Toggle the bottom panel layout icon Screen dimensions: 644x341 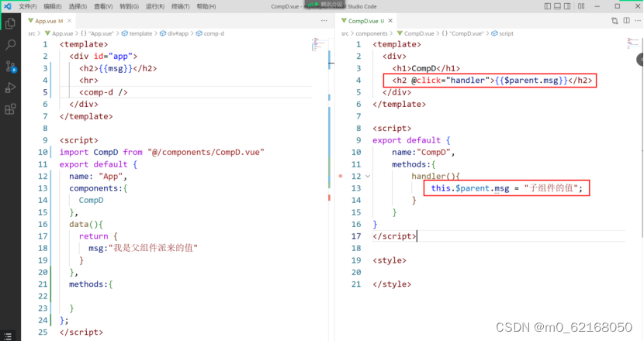(x=557, y=6)
